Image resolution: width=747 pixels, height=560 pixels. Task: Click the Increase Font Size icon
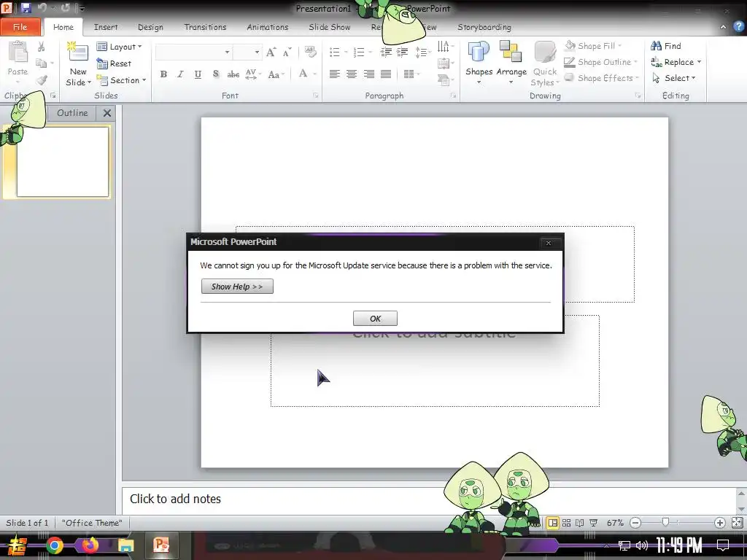tap(271, 52)
